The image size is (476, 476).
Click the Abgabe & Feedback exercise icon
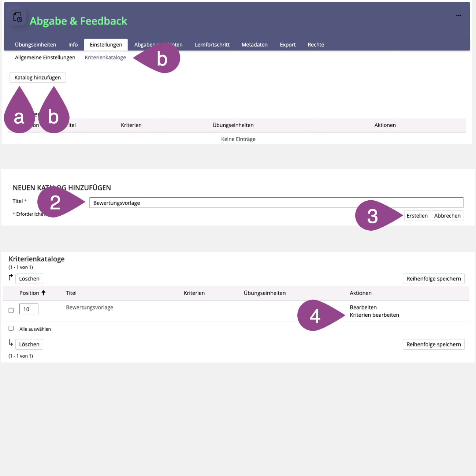(x=18, y=17)
